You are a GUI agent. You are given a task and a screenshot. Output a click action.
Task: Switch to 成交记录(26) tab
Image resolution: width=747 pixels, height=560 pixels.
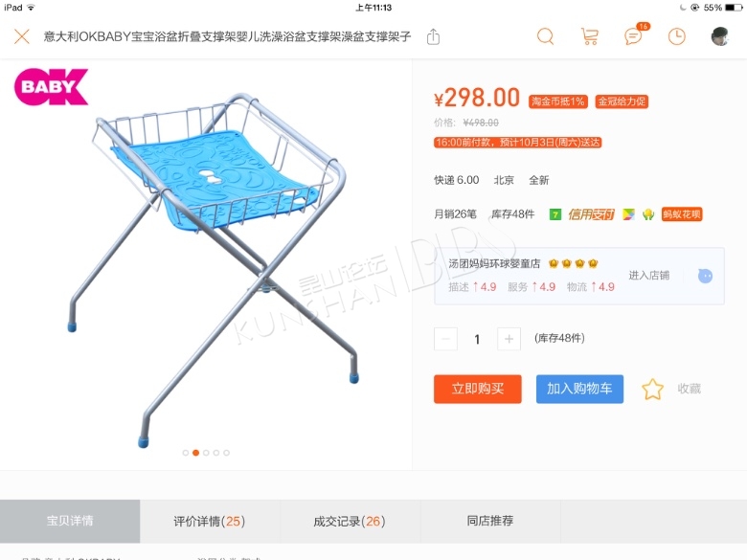pyautogui.click(x=350, y=522)
